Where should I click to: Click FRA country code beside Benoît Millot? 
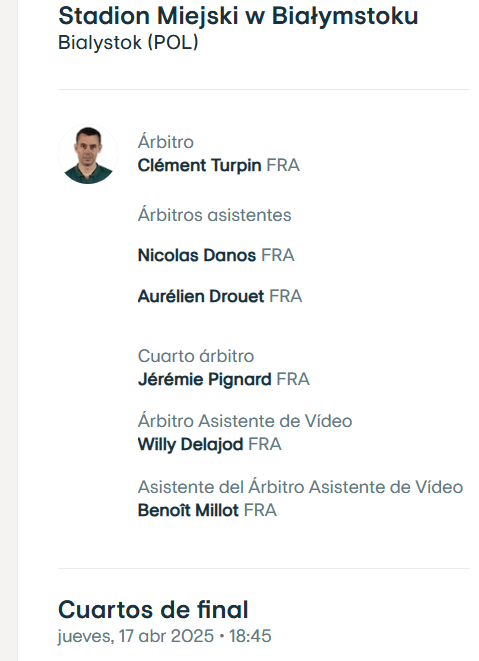click(x=260, y=511)
